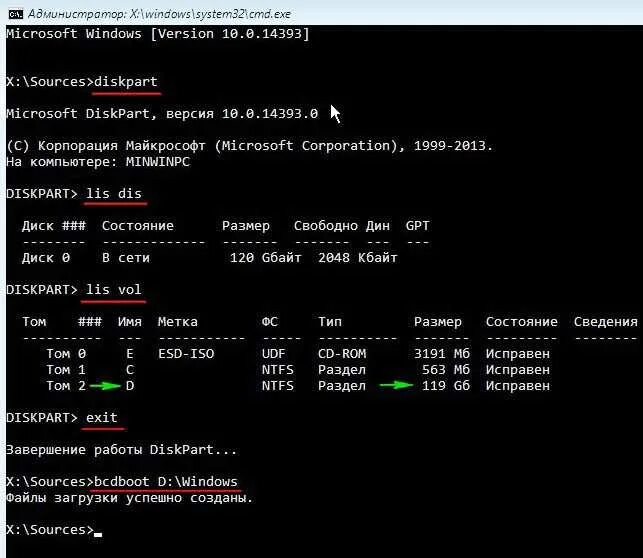The image size is (643, 558).
Task: Click the 'exit' command text
Action: [102, 417]
